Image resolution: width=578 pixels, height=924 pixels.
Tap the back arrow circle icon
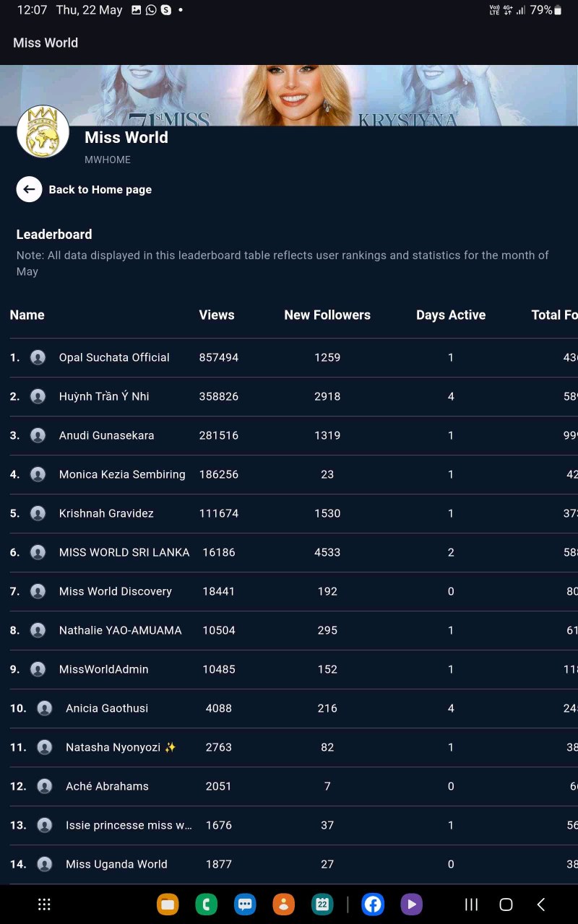(29, 189)
